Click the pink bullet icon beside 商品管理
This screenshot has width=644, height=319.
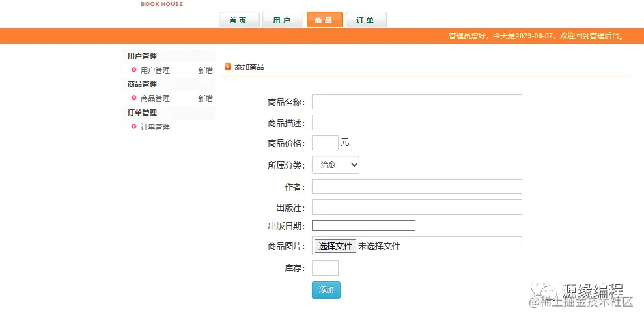point(134,98)
